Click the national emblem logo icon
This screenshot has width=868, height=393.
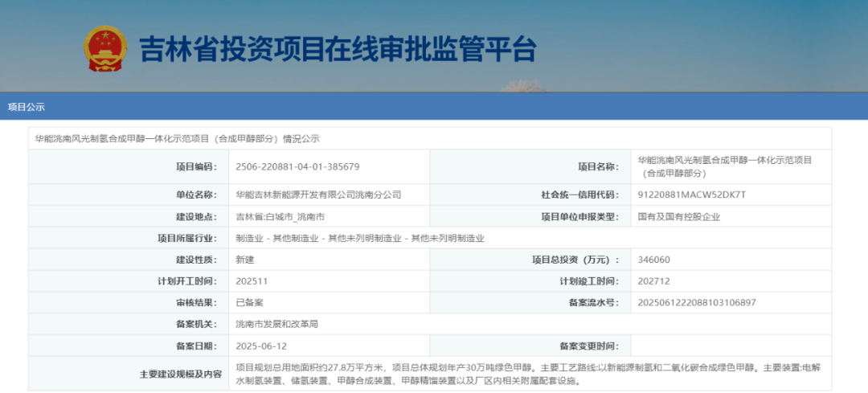[105, 49]
